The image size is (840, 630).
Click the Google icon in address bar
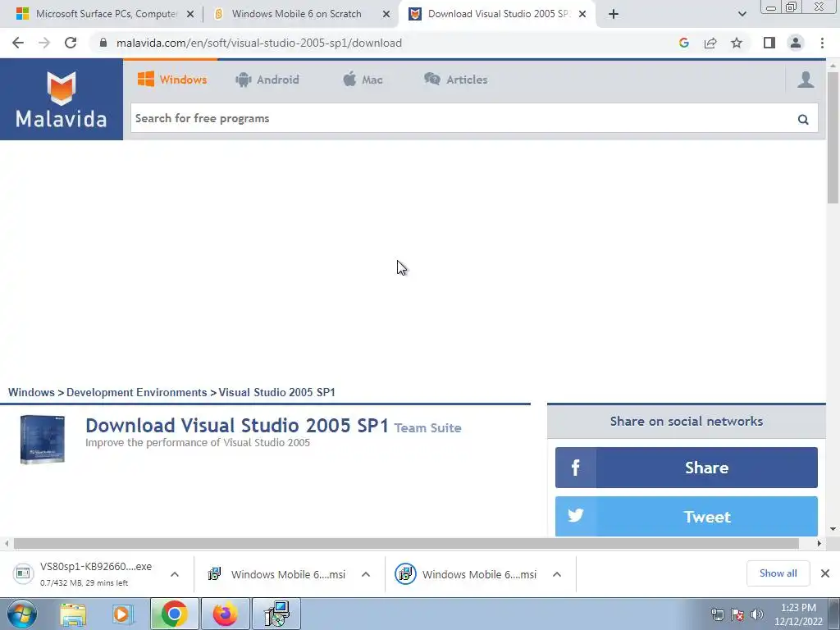click(683, 43)
